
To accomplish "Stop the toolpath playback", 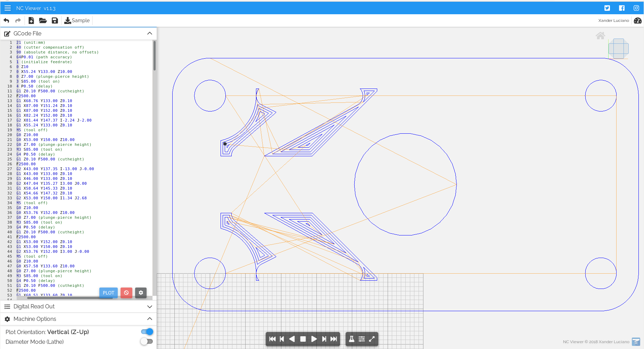I will tap(303, 339).
